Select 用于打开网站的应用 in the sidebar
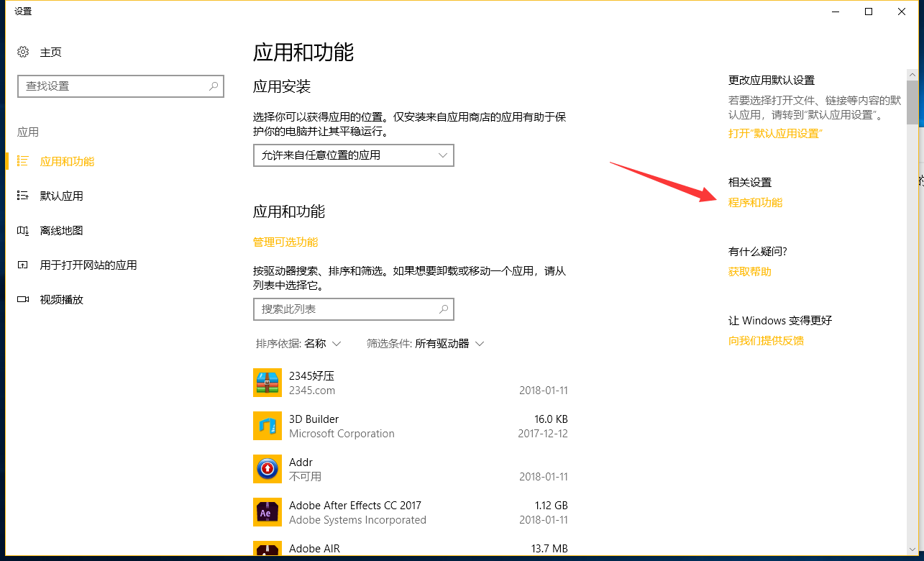This screenshot has width=924, height=561. coord(88,265)
